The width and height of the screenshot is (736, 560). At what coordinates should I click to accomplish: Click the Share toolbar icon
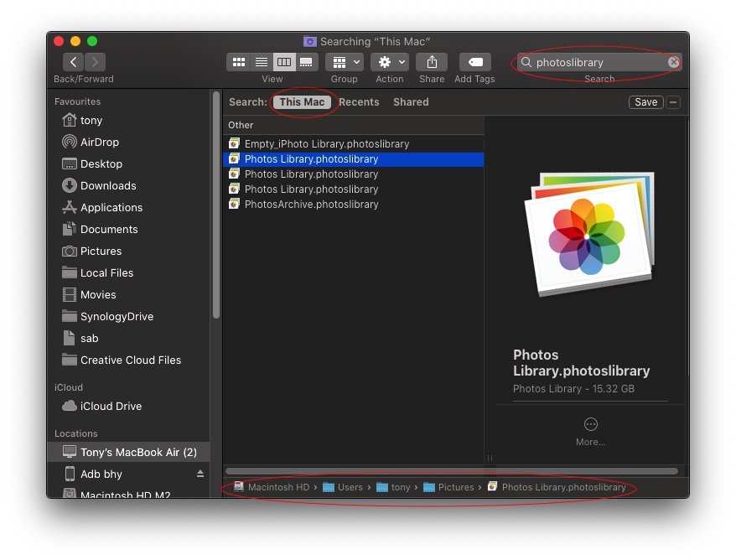(432, 62)
